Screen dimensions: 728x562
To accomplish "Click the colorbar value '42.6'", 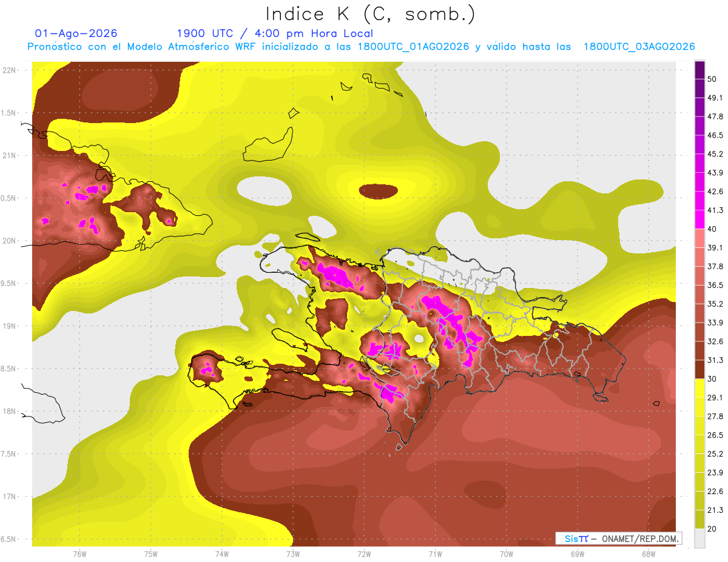I will click(715, 192).
